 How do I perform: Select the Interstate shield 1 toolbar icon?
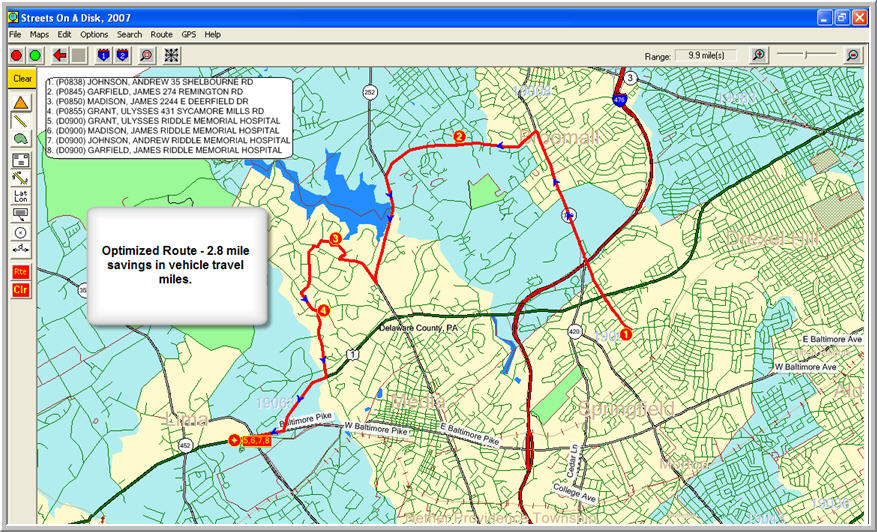click(103, 55)
